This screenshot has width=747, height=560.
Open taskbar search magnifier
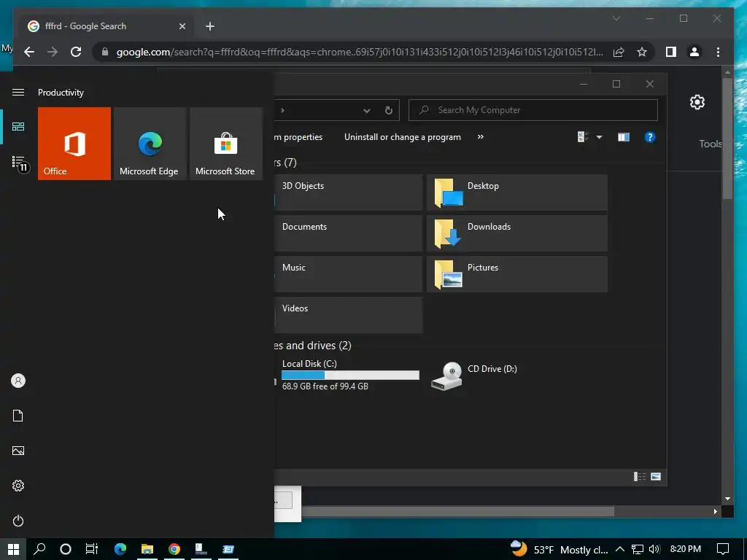pos(39,549)
